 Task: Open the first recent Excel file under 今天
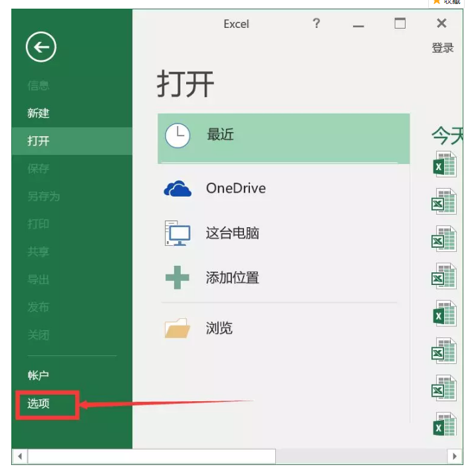tap(445, 164)
